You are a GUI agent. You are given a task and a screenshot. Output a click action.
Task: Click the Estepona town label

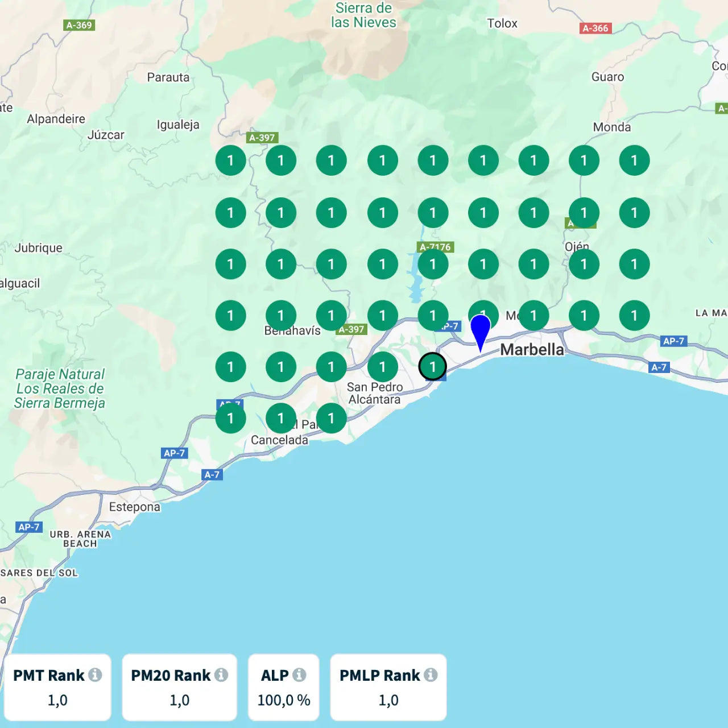[135, 507]
